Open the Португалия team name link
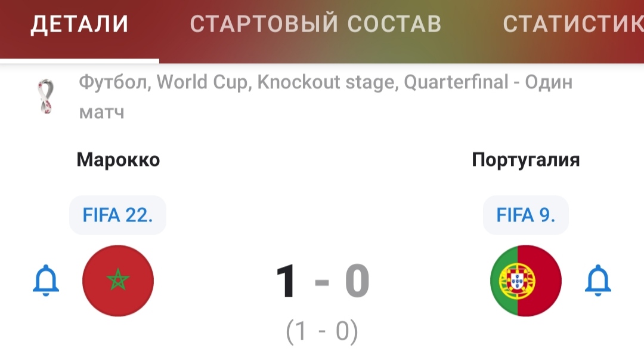 (x=526, y=161)
